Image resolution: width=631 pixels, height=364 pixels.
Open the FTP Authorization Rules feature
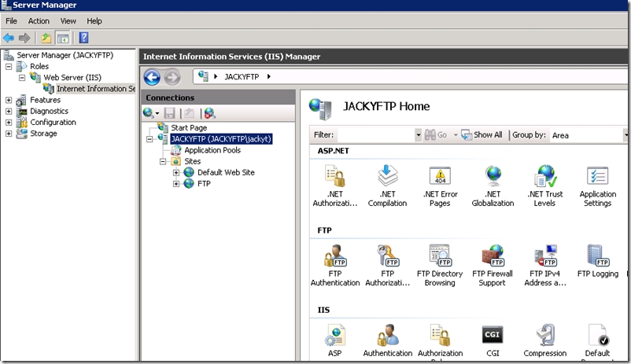tap(387, 265)
